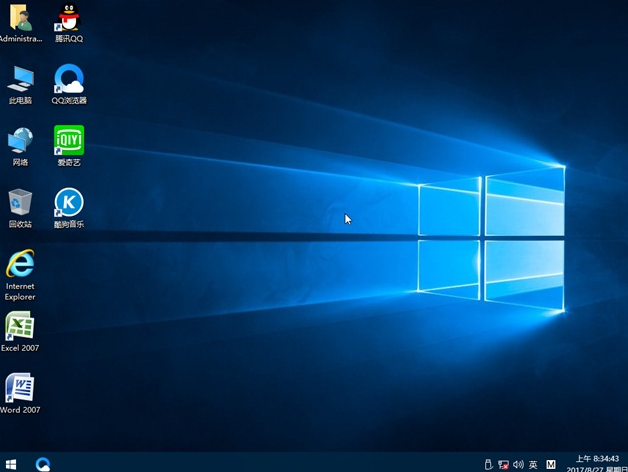Image resolution: width=628 pixels, height=472 pixels.
Task: Open the Administrator folder icon
Action: pos(20,19)
